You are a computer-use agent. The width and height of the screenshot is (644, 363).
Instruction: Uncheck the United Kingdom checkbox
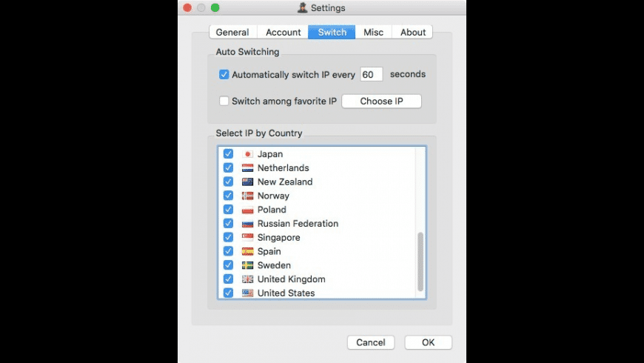[228, 279]
